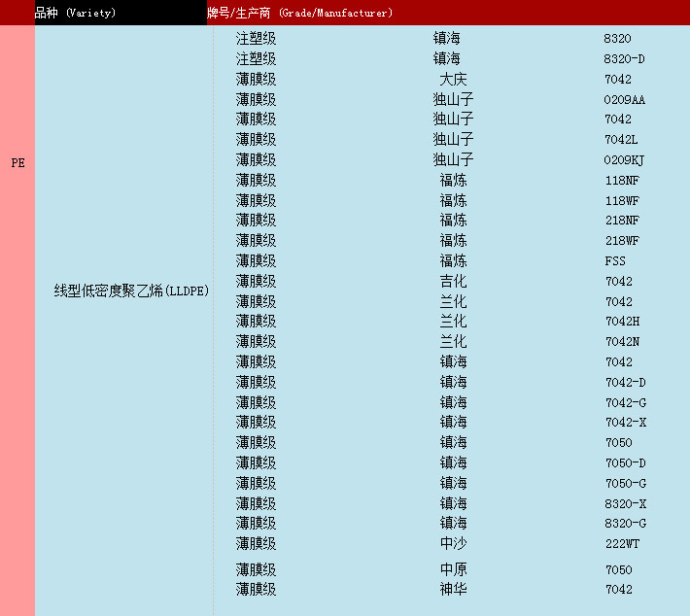This screenshot has width=690, height=616.
Task: Select grade code 118WF
Action: [622, 201]
